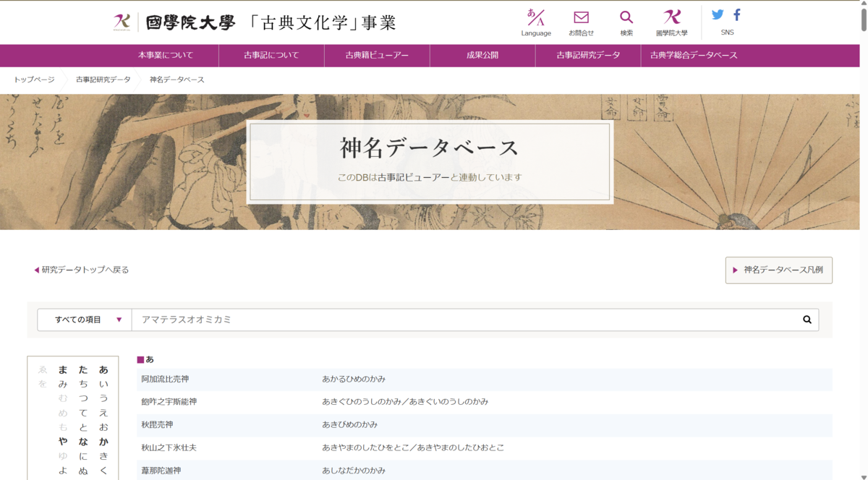The image size is (868, 480).
Task: Select つ in the kana index
Action: click(83, 398)
